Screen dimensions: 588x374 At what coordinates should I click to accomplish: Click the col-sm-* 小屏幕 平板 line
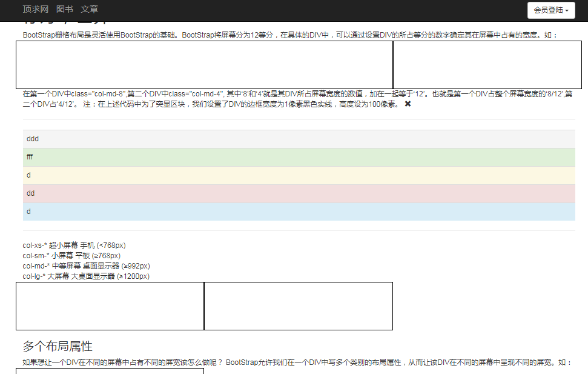click(x=71, y=256)
